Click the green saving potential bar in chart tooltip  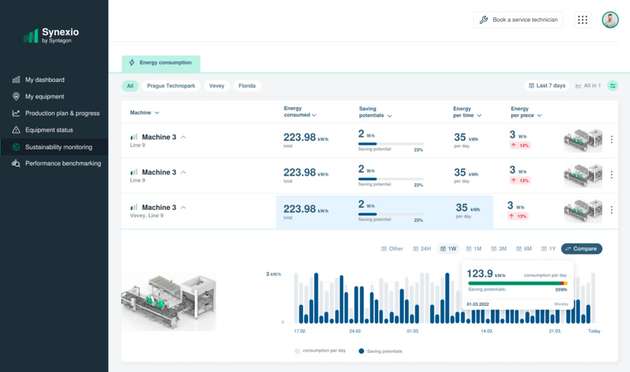coord(518,283)
